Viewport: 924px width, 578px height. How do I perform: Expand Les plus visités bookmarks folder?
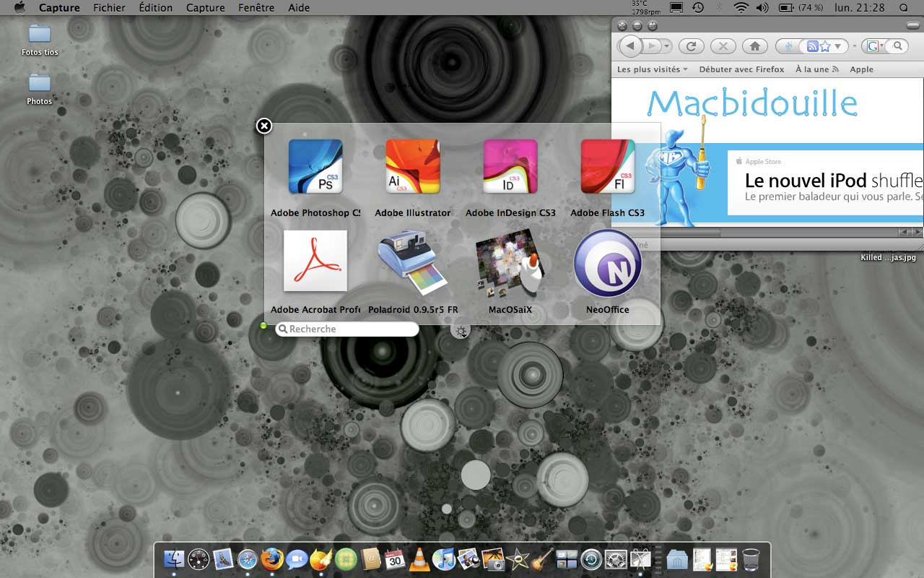pyautogui.click(x=653, y=69)
